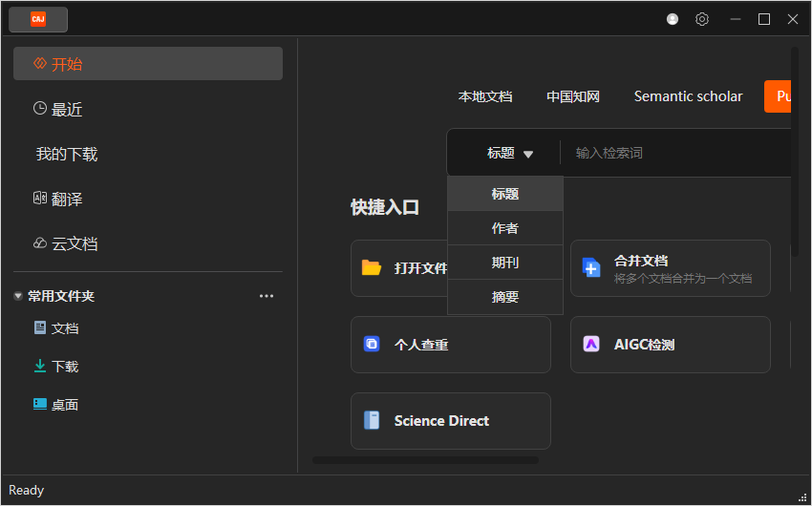812x506 pixels.
Task: Click the CAJ logo tab in title bar
Action: 38,20
